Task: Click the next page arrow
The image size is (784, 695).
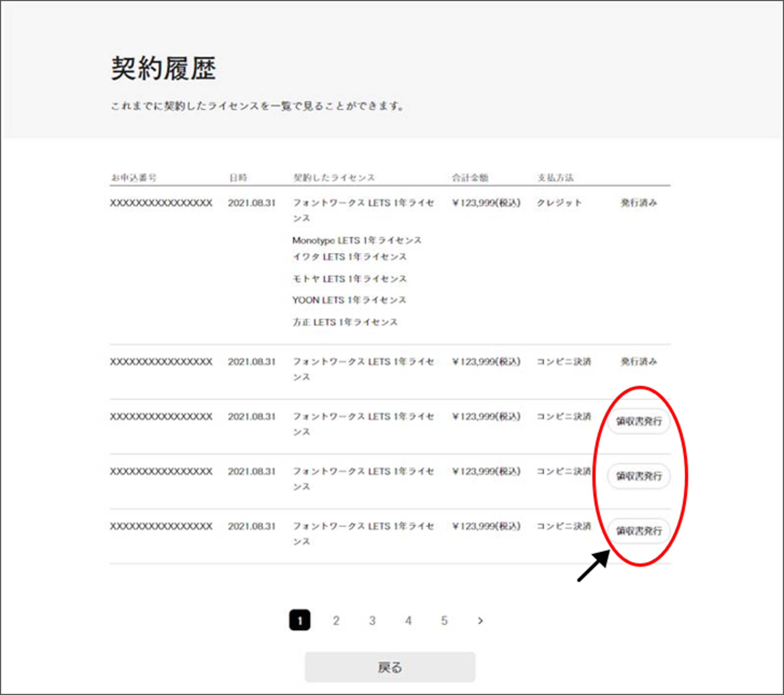Action: point(480,621)
